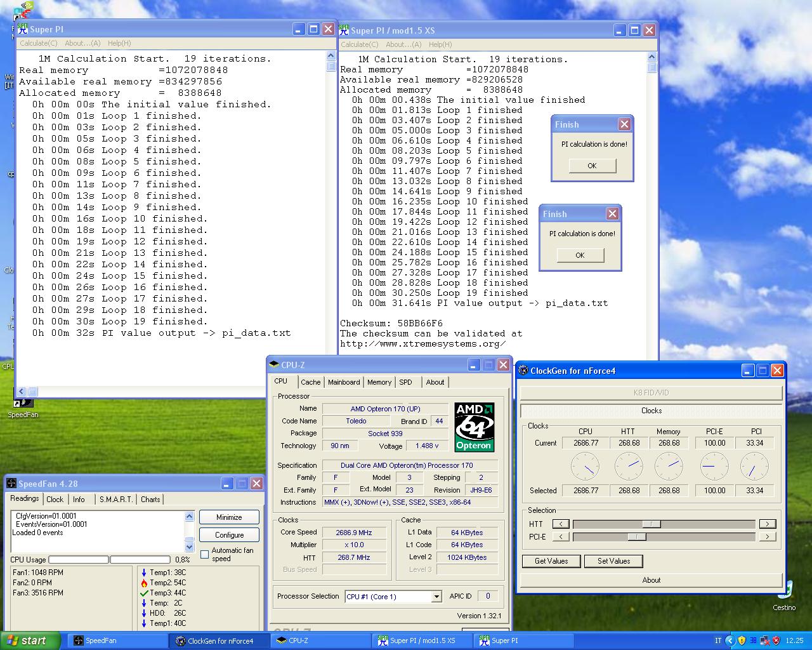Click the HTT slider left arrow
Viewport: 812px width, 650px height.
coord(561,524)
